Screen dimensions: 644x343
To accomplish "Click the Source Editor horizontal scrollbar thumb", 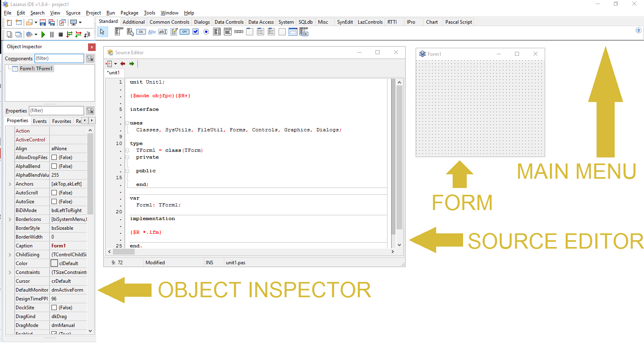I will (124, 252).
